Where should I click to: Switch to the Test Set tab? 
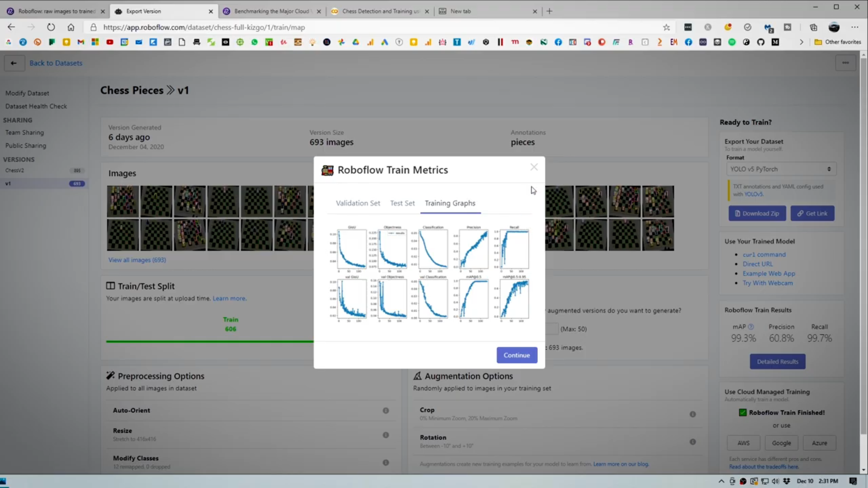click(402, 203)
